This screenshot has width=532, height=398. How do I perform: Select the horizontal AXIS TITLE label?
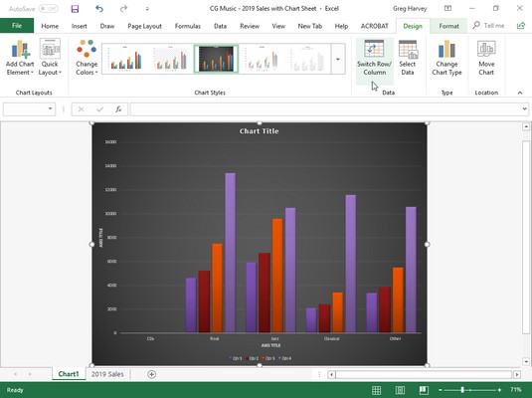(270, 345)
